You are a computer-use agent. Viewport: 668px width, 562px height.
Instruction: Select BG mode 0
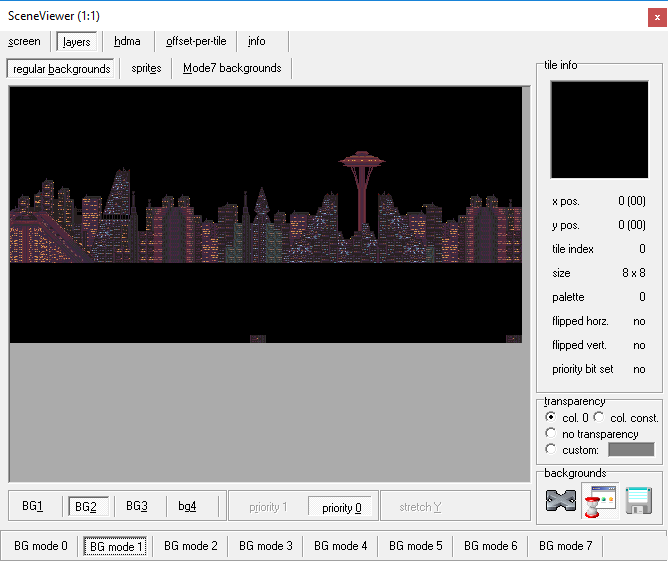click(41, 546)
